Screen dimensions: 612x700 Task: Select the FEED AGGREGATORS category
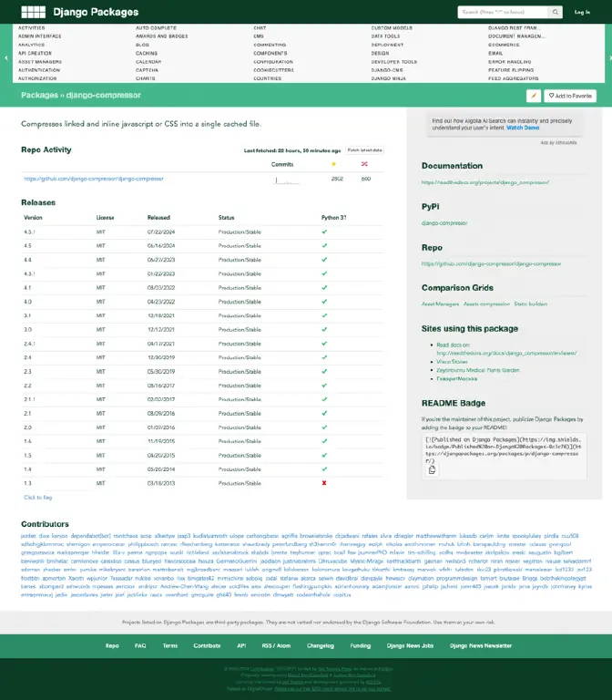(x=514, y=78)
